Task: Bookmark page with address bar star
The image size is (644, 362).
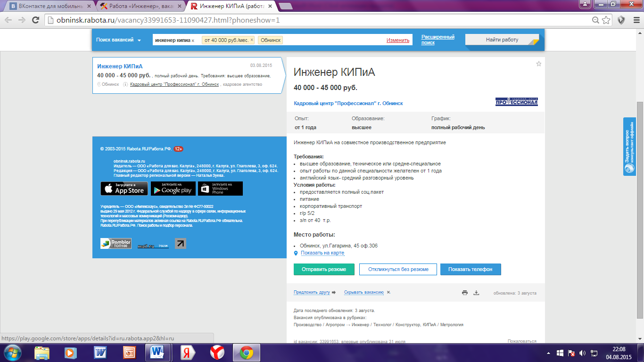Action: [606, 20]
